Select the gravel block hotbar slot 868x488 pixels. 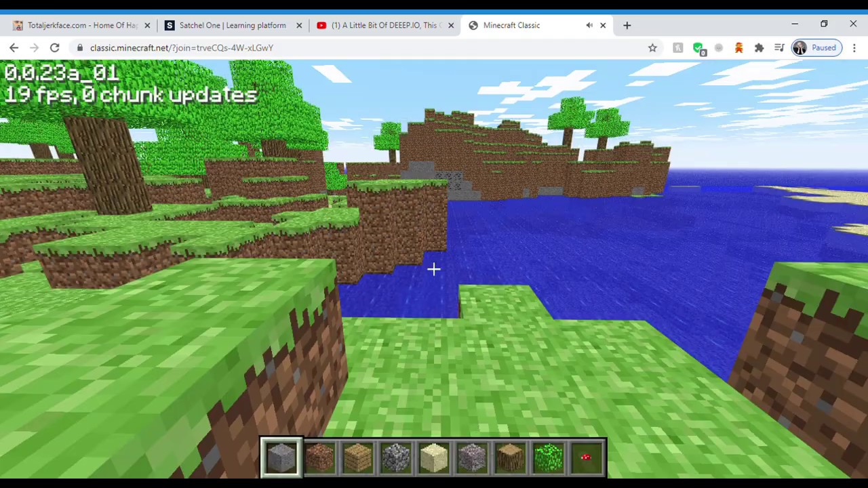[x=472, y=458]
